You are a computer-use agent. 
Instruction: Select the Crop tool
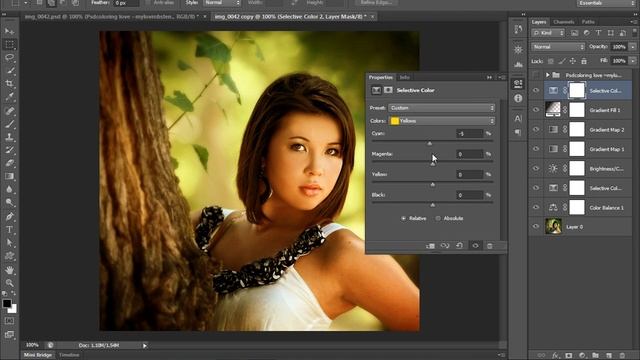pos(9,84)
